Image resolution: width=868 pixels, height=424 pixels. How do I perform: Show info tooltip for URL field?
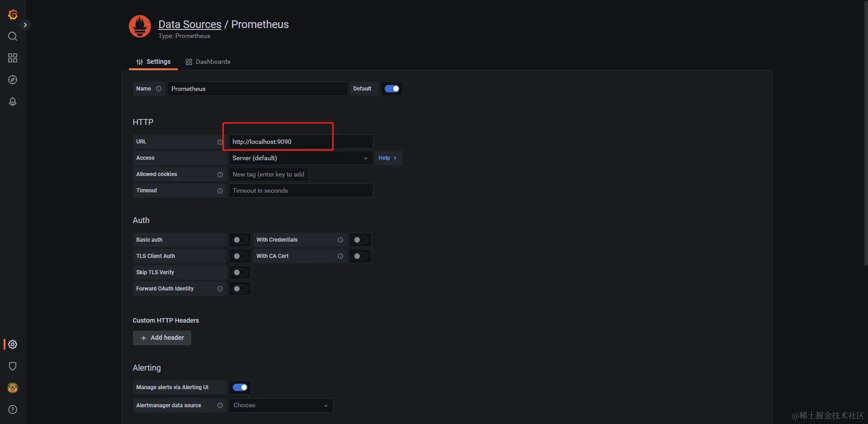pos(220,142)
